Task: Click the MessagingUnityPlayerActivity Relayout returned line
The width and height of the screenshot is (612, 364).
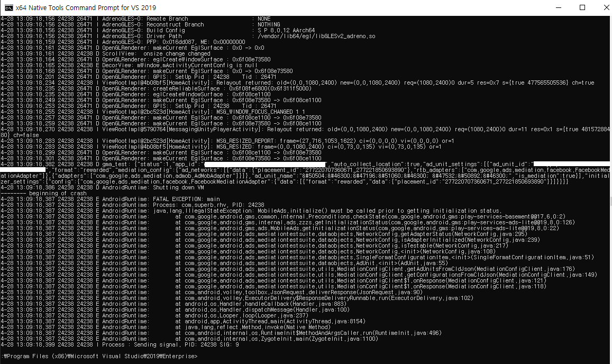Action: pyautogui.click(x=305, y=132)
